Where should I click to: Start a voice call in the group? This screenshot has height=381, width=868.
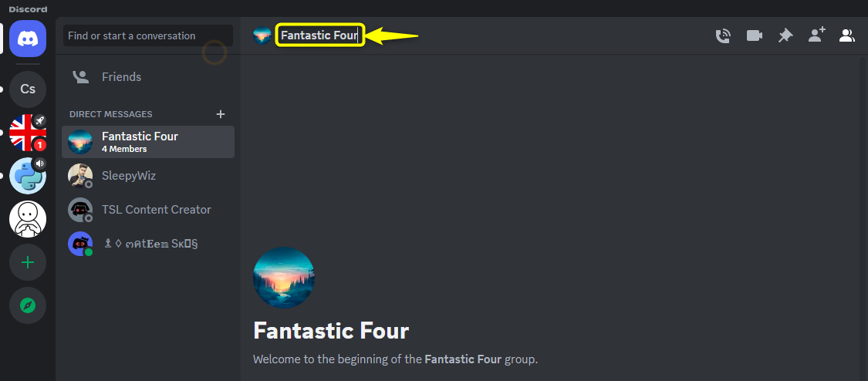723,36
